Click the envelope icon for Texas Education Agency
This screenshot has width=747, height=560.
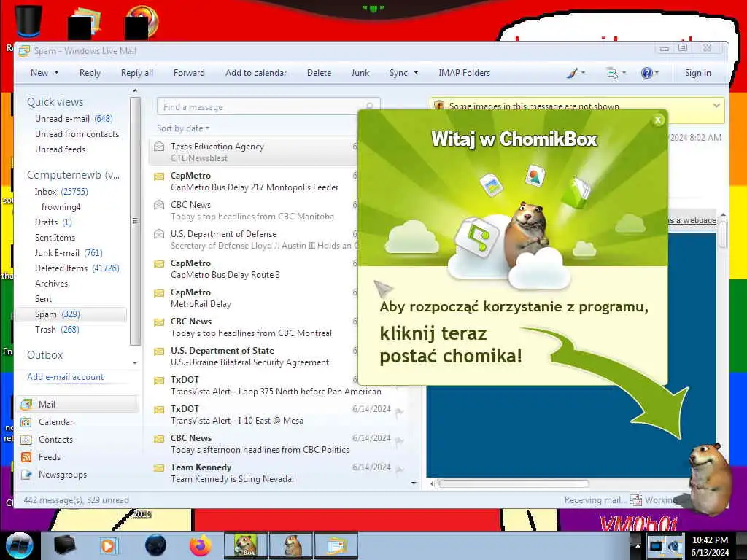[x=159, y=147]
